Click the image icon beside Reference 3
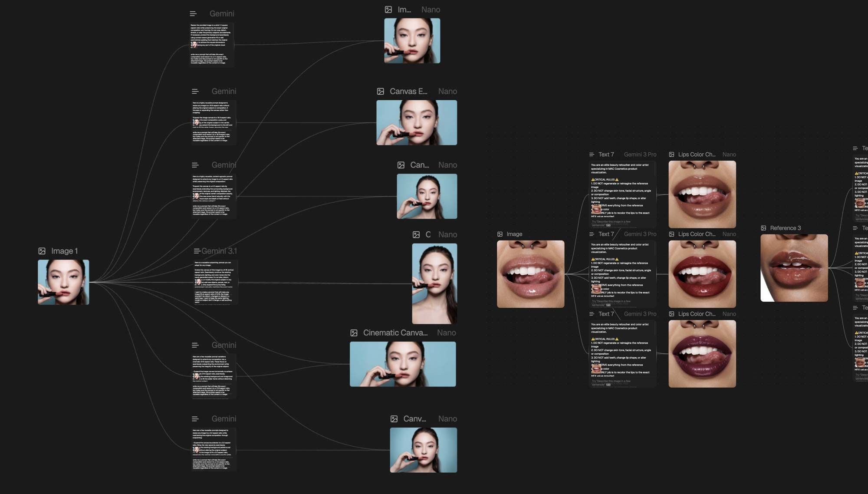Image resolution: width=868 pixels, height=494 pixels. (x=763, y=228)
